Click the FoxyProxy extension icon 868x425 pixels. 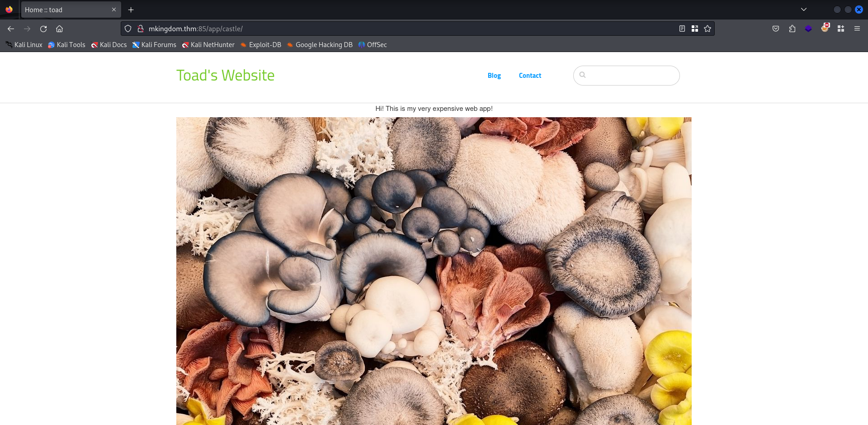tap(825, 28)
